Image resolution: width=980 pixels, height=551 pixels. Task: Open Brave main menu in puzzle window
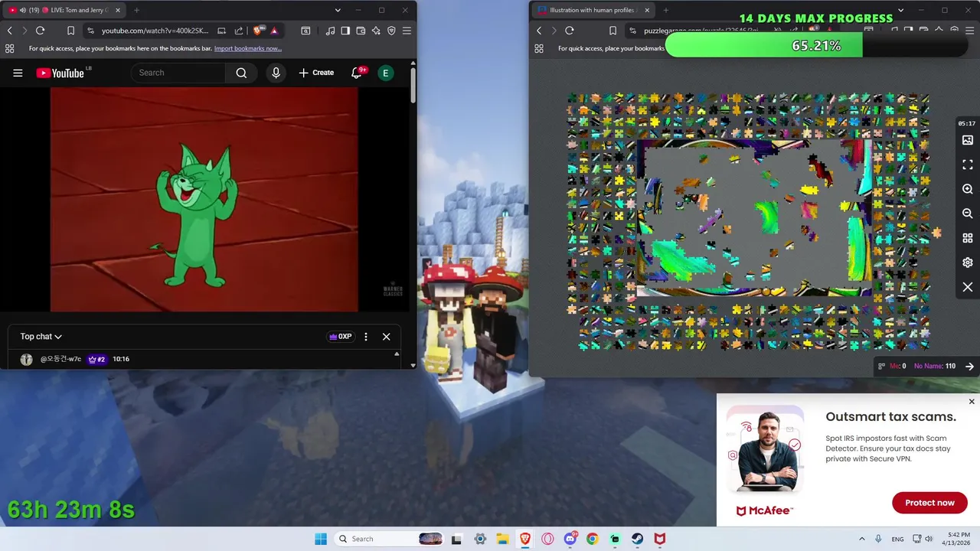coord(970,31)
